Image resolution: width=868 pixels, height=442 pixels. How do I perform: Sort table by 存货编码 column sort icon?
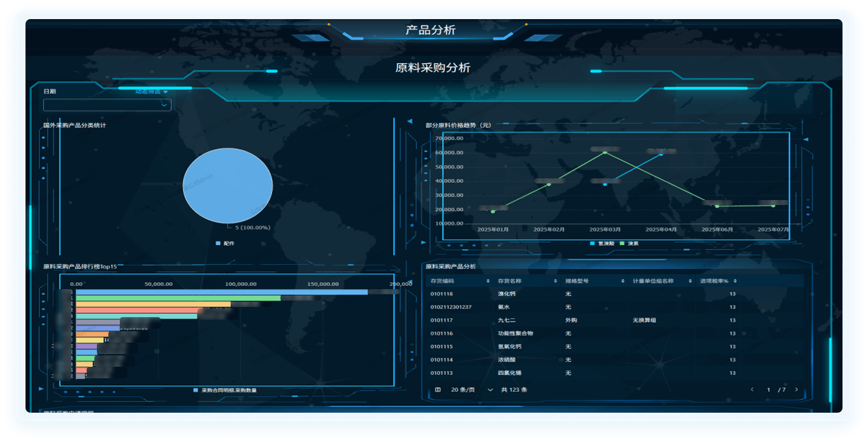coord(488,281)
